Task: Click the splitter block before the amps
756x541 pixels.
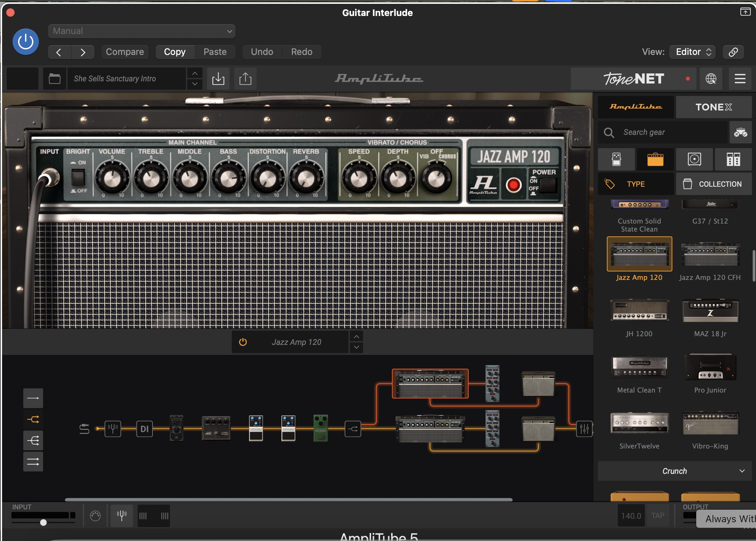Action: 353,429
